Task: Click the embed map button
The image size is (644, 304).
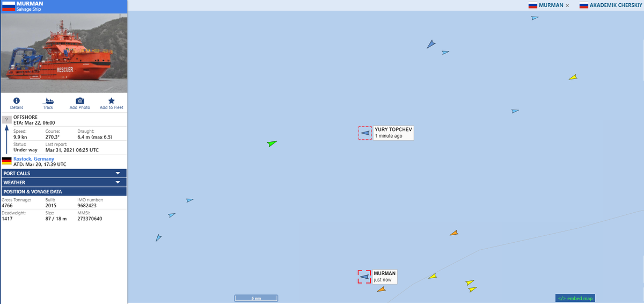Action: pos(575,298)
